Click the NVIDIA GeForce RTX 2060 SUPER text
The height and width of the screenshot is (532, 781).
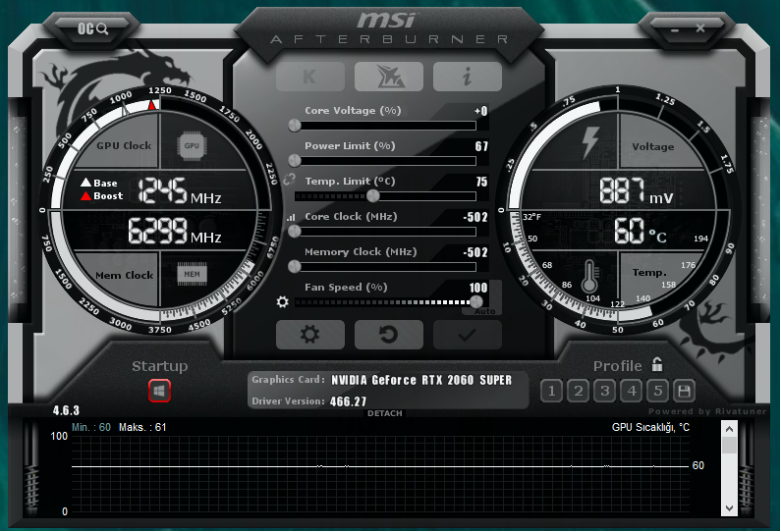tap(421, 380)
